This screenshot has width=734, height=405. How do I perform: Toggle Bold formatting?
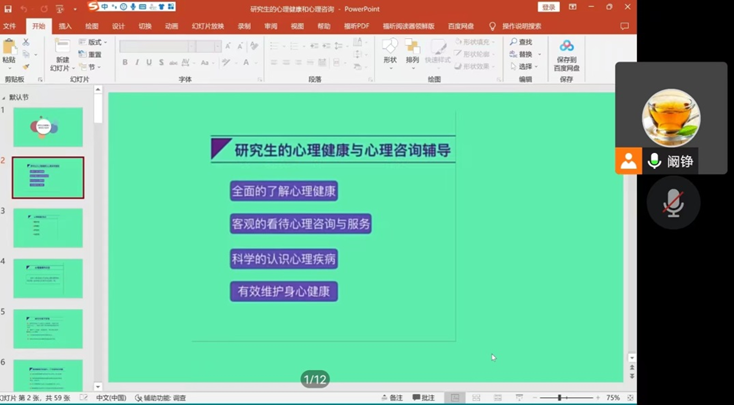(x=125, y=63)
